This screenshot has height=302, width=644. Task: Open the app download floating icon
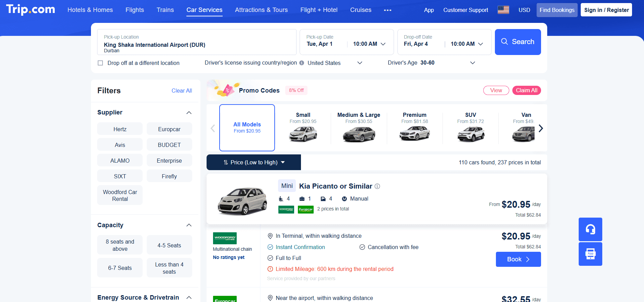[590, 254]
